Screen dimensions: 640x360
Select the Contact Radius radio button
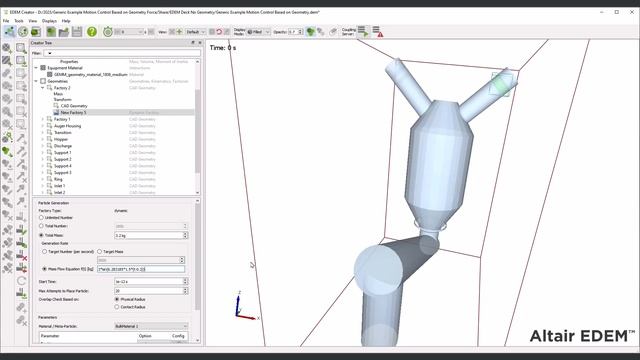tap(117, 307)
